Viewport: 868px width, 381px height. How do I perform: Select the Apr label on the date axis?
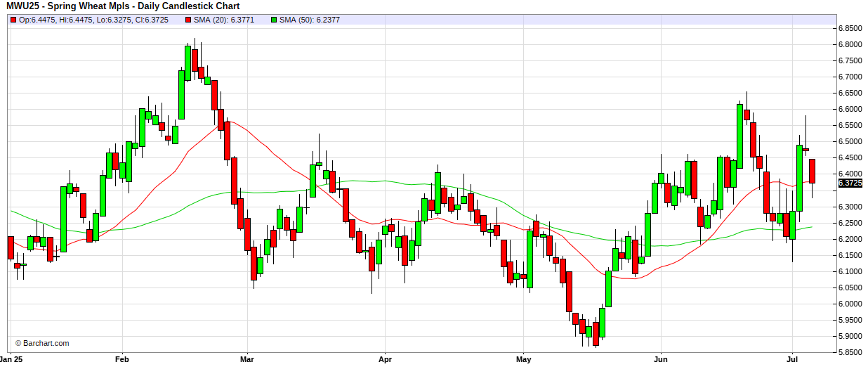(x=385, y=359)
